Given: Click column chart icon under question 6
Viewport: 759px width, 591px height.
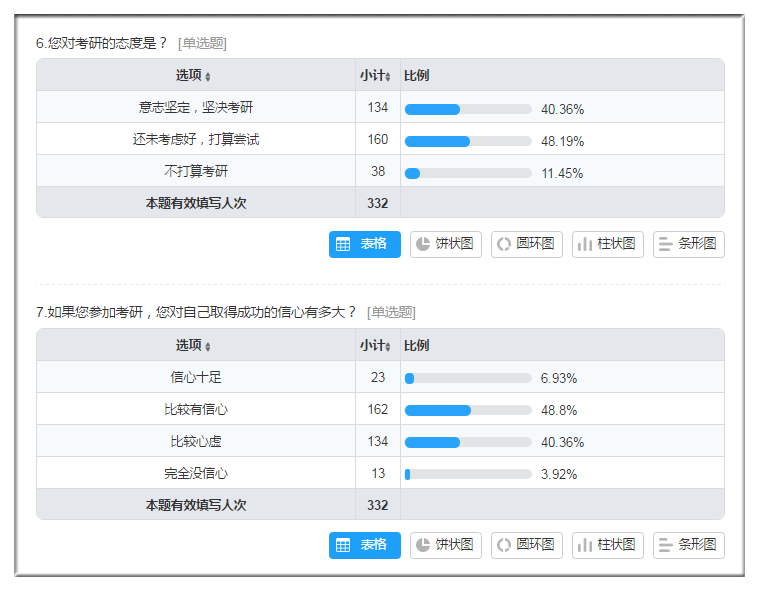Looking at the screenshot, I should point(585,244).
